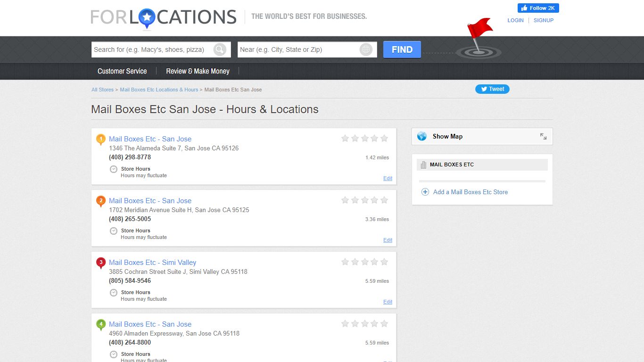Screen dimensions: 644x362
Task: Rate the 1702 Meridian Avenue store one star
Action: click(x=345, y=200)
